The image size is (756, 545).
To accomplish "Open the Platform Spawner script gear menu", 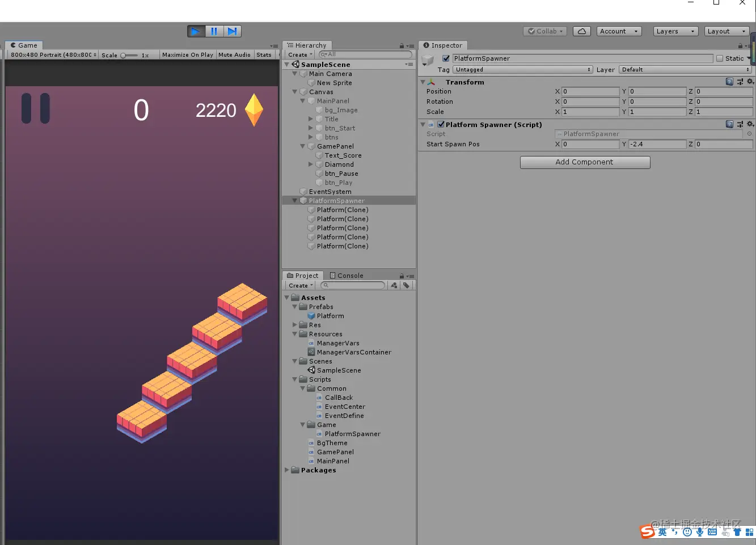I will [x=750, y=124].
